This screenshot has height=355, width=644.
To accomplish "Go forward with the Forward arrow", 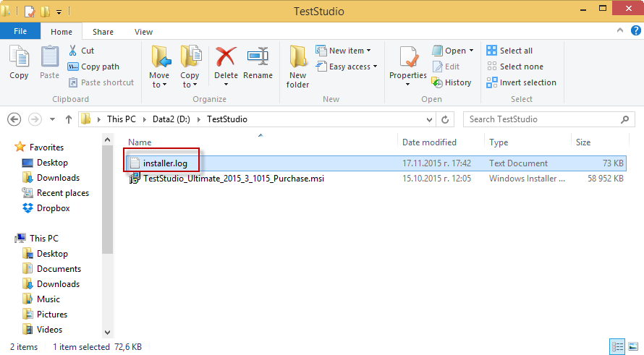I will 35,119.
